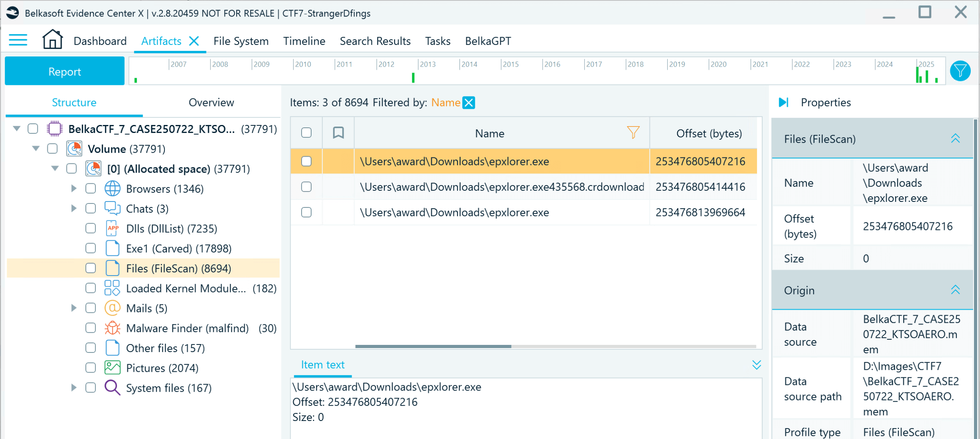Click the Allocated space icon
Viewport: 980px width, 439px height.
pos(94,169)
